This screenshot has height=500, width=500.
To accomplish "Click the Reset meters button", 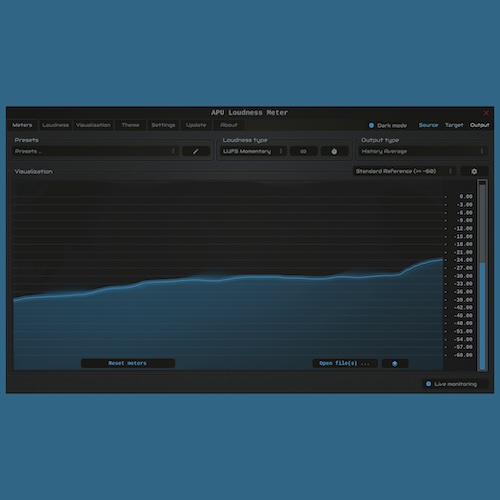I will point(128,363).
